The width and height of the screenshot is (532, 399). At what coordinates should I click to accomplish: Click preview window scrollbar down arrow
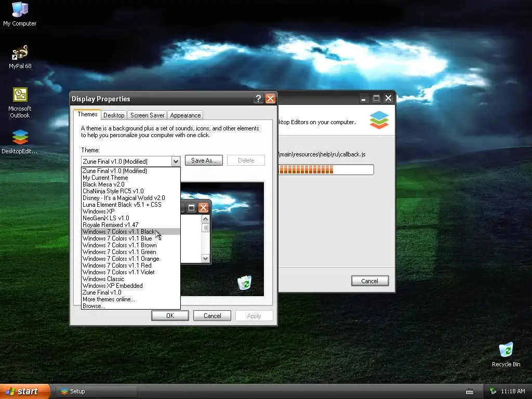coord(205,259)
